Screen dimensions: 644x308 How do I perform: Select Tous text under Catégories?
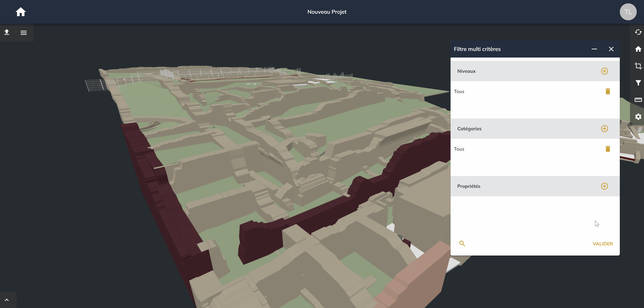pos(459,149)
